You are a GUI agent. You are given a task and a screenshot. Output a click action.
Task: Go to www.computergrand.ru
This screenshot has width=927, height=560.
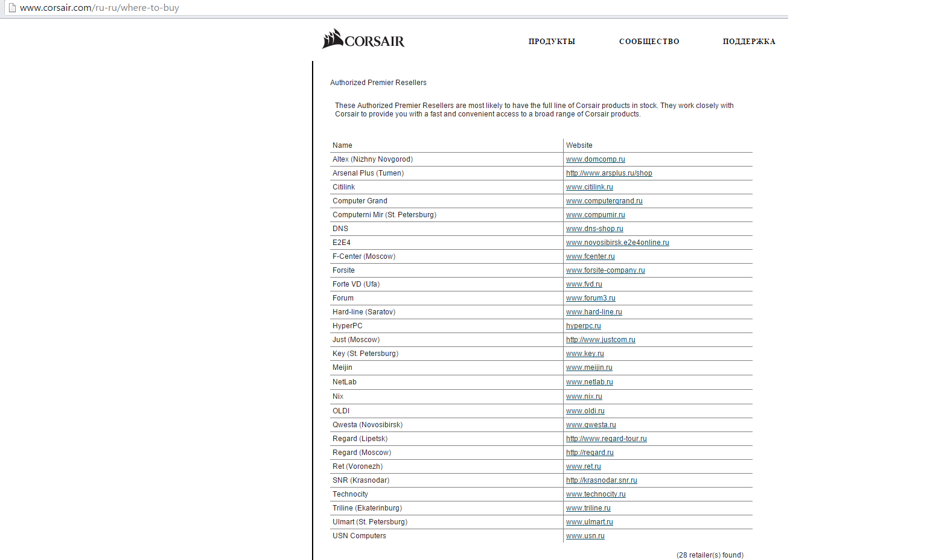click(604, 201)
